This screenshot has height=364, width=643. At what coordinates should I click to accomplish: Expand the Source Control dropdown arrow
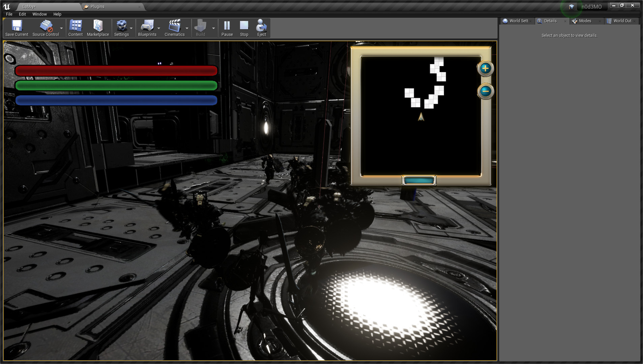tap(61, 28)
